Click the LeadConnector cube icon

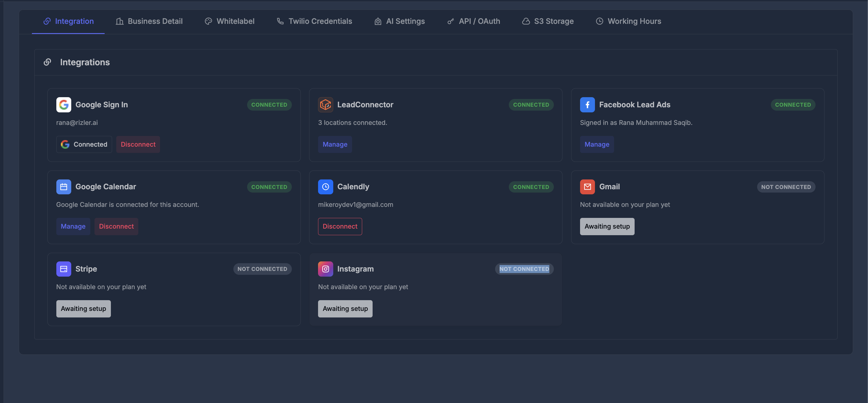coord(325,105)
